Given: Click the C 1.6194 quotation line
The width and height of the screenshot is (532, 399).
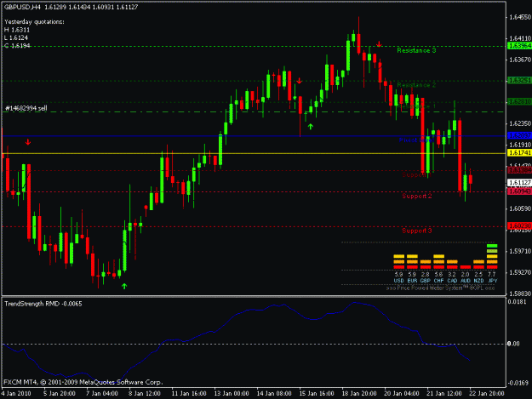Looking at the screenshot, I should 17,45.
